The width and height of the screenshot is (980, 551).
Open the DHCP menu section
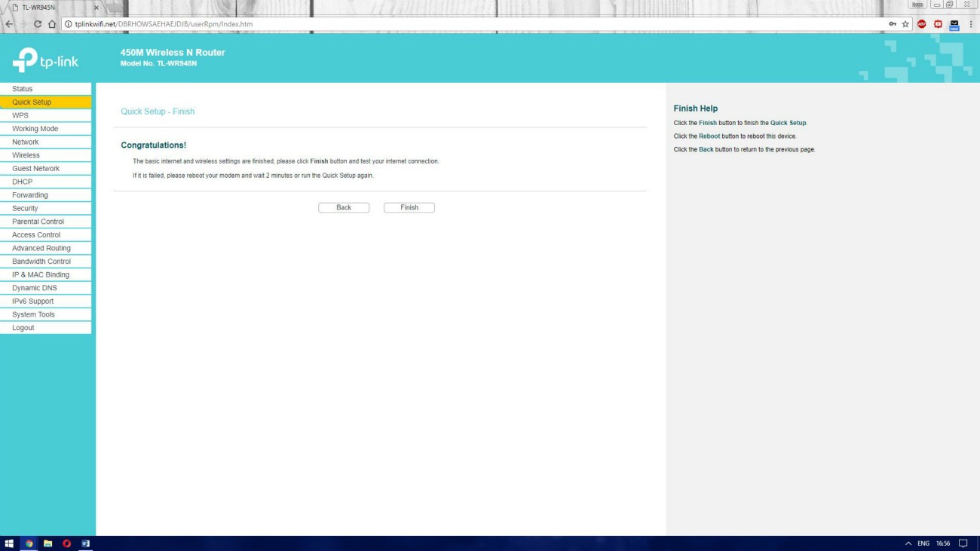coord(23,182)
